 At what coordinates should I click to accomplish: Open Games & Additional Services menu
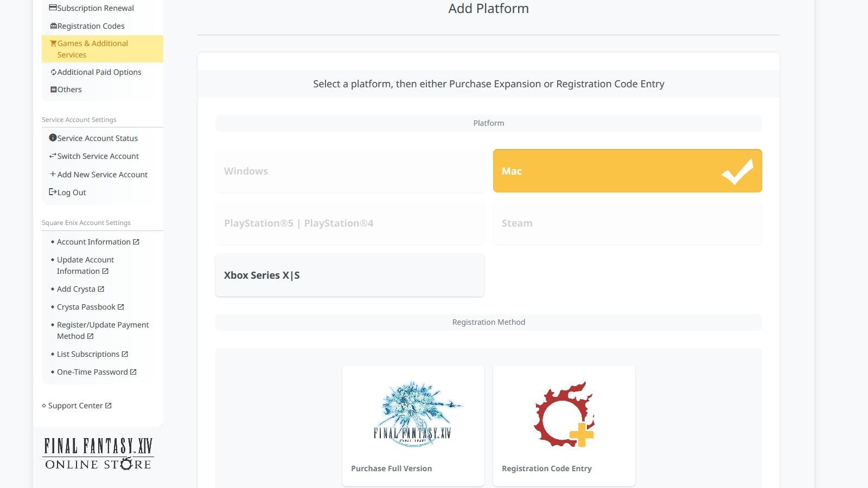(93, 49)
